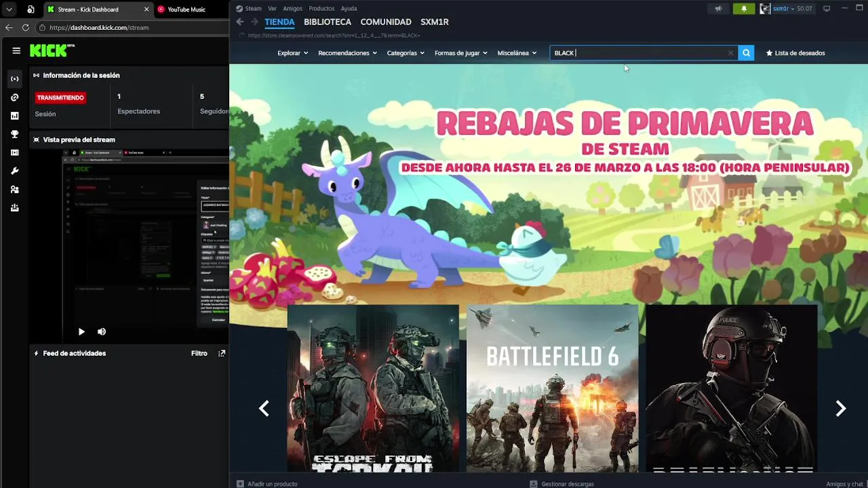Open the wrench settings icon in Kick sidebar
Screen dimensions: 868x488
(x=15, y=171)
